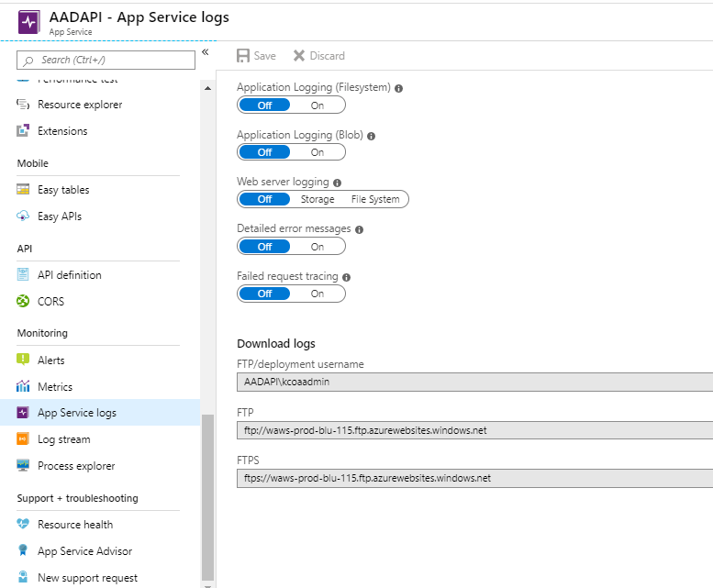
Task: Click the Log stream icon
Action: [x=23, y=439]
